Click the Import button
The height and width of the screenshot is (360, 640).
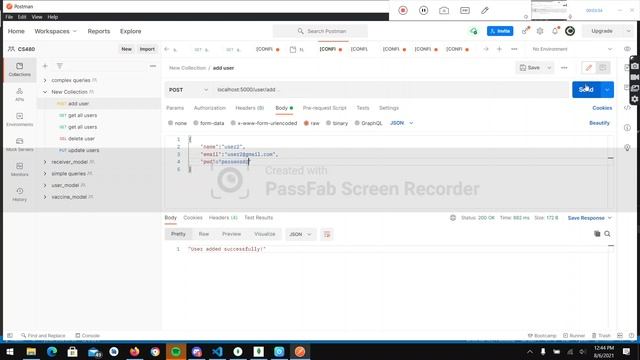coord(147,49)
